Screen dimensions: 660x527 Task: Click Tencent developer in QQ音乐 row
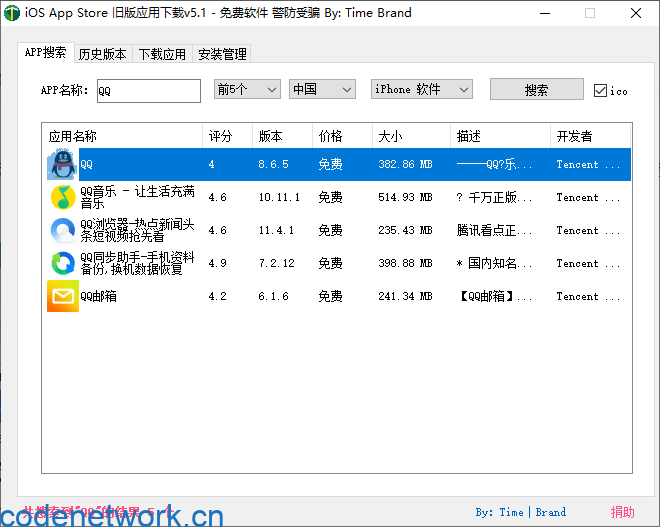click(x=588, y=197)
